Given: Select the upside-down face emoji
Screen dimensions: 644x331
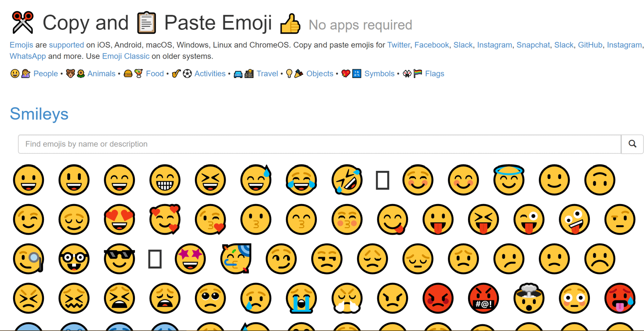Looking at the screenshot, I should 600,180.
